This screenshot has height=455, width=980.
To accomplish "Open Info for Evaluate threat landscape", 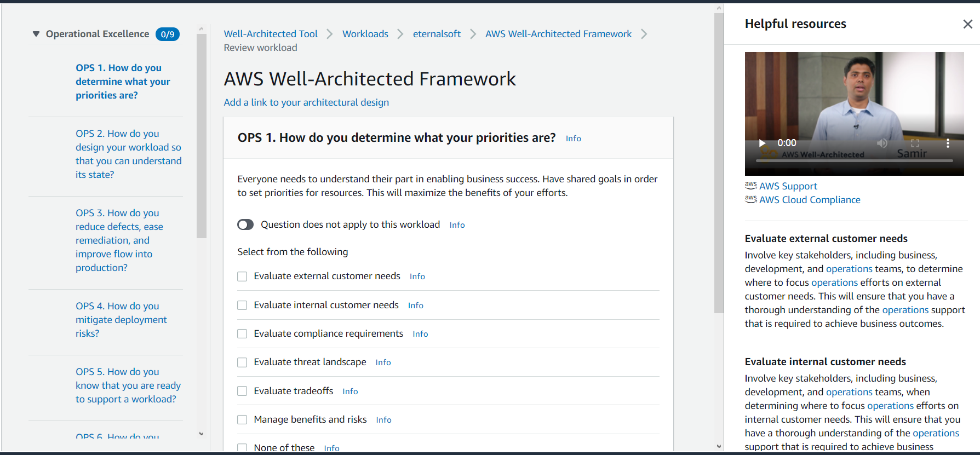I will pos(383,362).
